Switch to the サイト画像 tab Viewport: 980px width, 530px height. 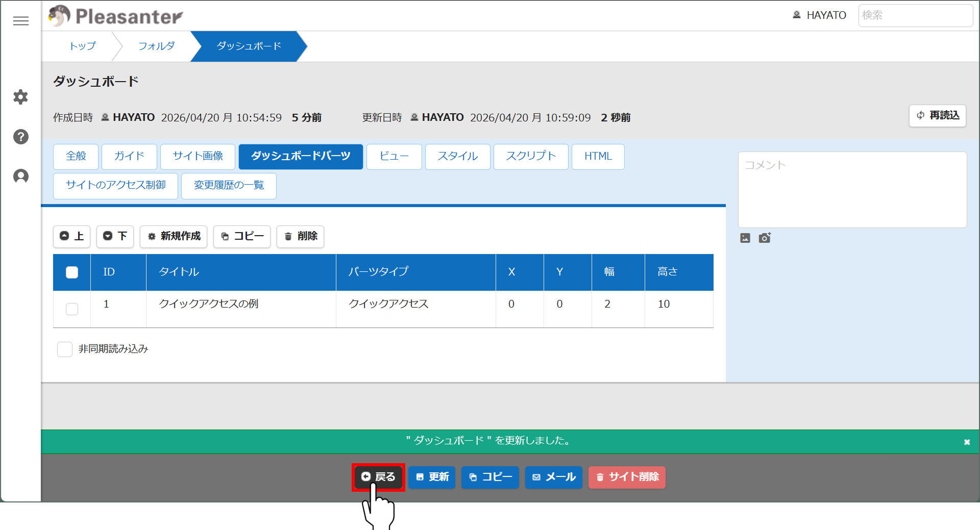tap(198, 156)
